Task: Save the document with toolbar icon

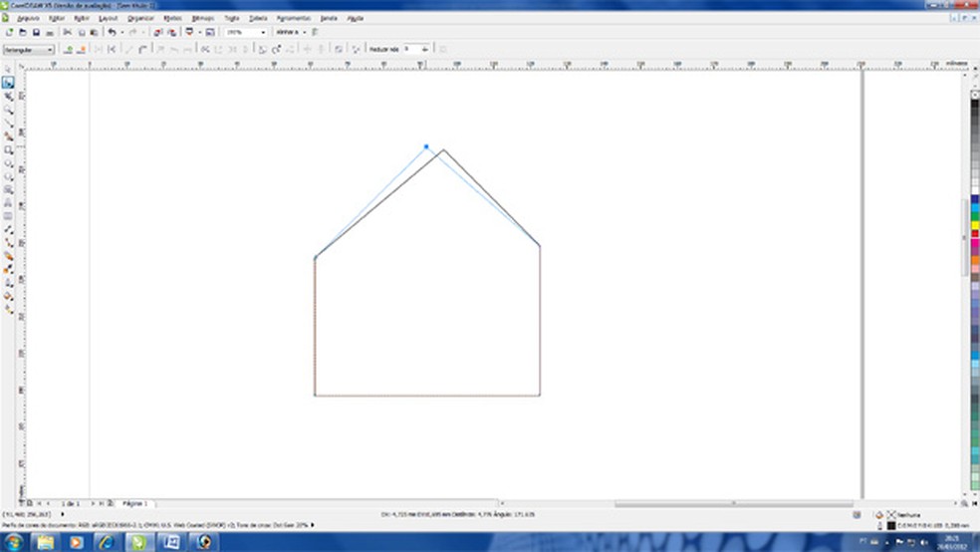Action: 36,32
